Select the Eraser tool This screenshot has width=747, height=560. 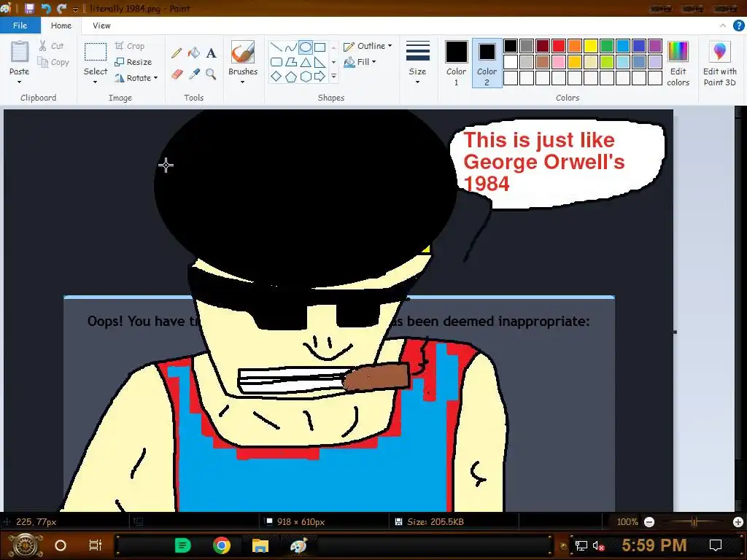click(x=177, y=74)
